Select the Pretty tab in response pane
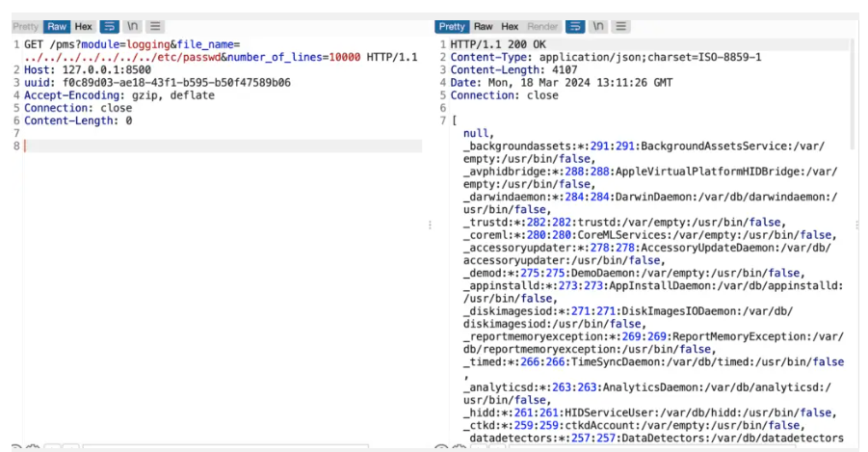Screen dimensions: 868x452 (x=452, y=26)
